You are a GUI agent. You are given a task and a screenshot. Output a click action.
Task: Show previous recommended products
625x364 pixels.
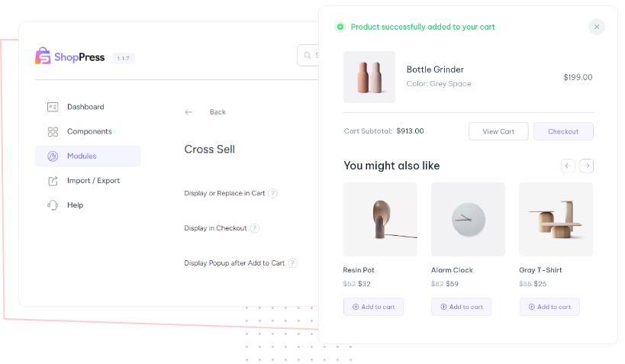568,166
